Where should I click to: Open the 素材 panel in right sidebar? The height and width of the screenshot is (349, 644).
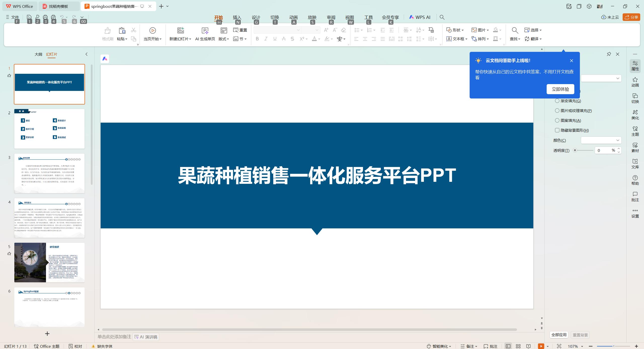click(635, 148)
